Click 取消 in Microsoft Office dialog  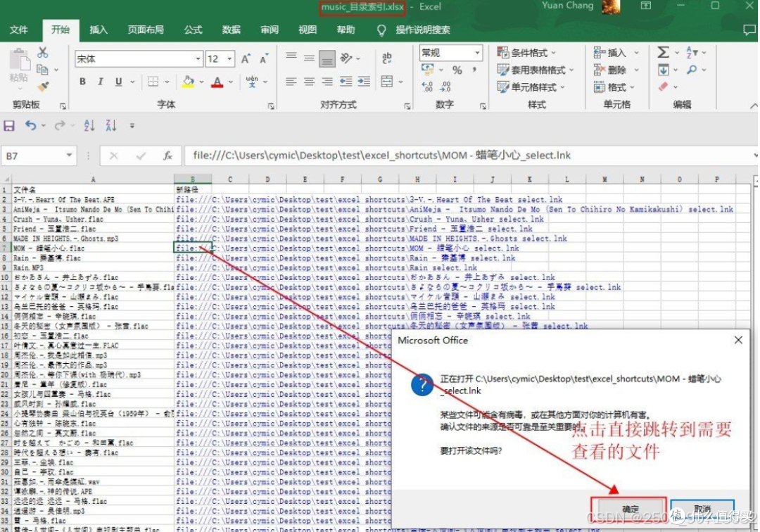[702, 509]
